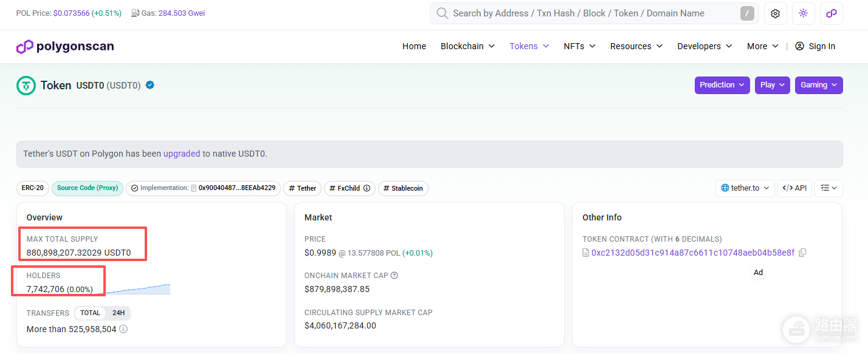Image resolution: width=868 pixels, height=354 pixels.
Task: Click the Tether hashtag label
Action: (303, 188)
